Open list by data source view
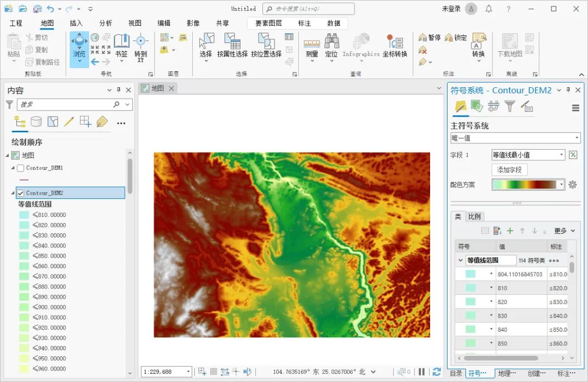588x382 pixels. click(x=36, y=122)
